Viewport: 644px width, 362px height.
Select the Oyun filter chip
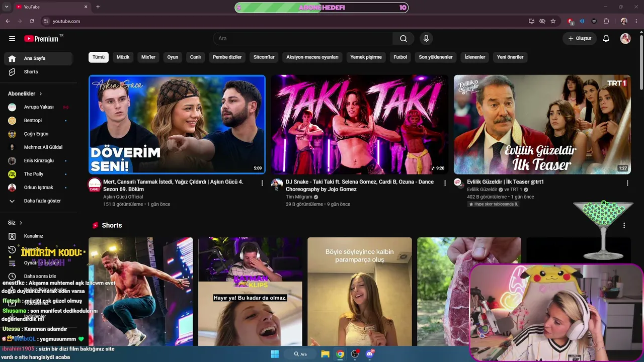tap(173, 57)
